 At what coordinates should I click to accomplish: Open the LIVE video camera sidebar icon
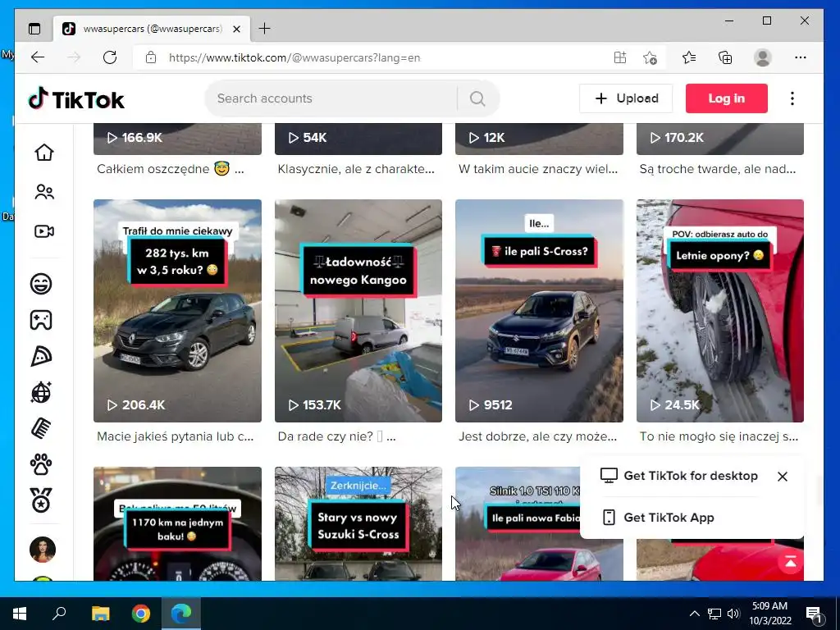(x=44, y=231)
